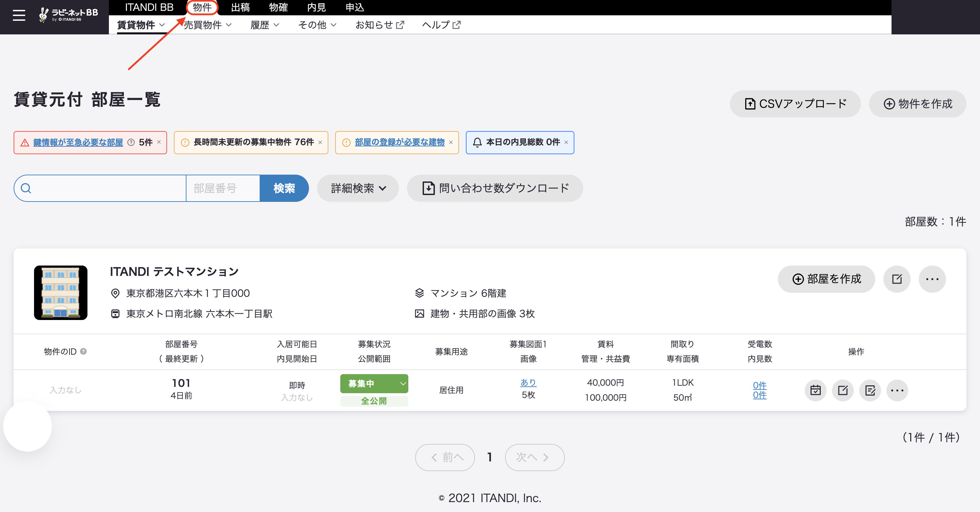Select the 申込 top tab
Image resolution: width=980 pixels, height=512 pixels.
pos(355,7)
